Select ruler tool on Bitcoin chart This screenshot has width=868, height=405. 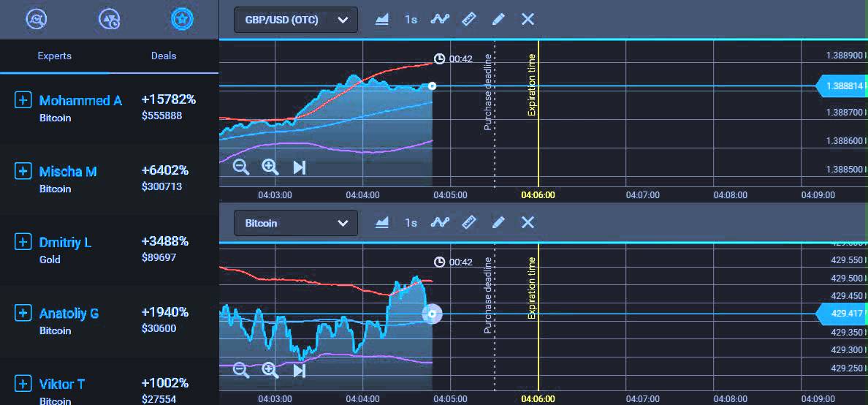click(469, 223)
